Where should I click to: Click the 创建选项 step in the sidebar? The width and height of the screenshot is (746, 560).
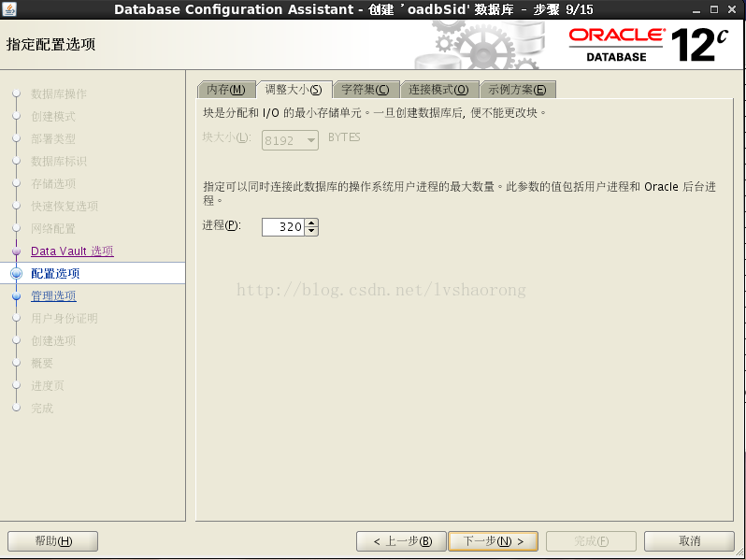53,340
